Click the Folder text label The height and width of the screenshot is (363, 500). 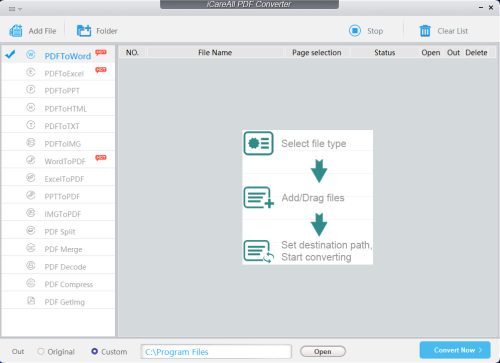(107, 31)
